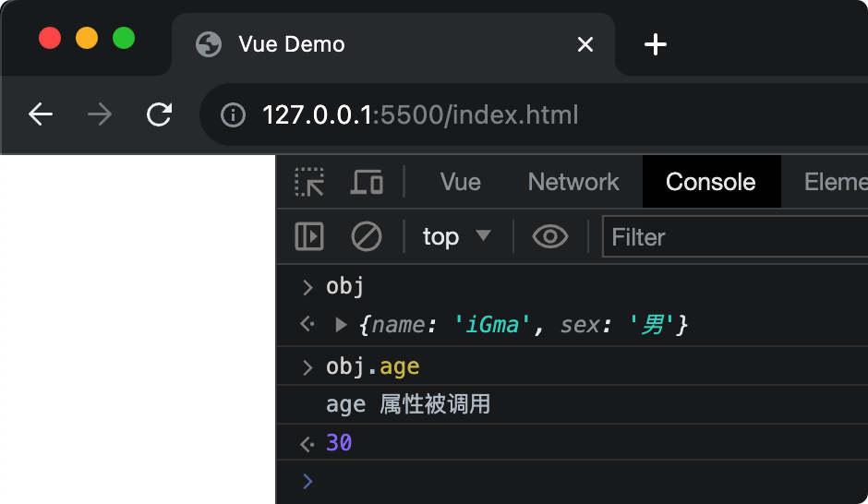This screenshot has height=504, width=868.
Task: Reload the current page
Action: [160, 114]
